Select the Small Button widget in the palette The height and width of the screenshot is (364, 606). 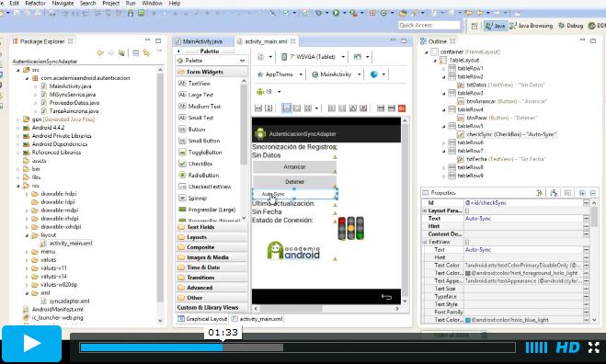click(199, 141)
